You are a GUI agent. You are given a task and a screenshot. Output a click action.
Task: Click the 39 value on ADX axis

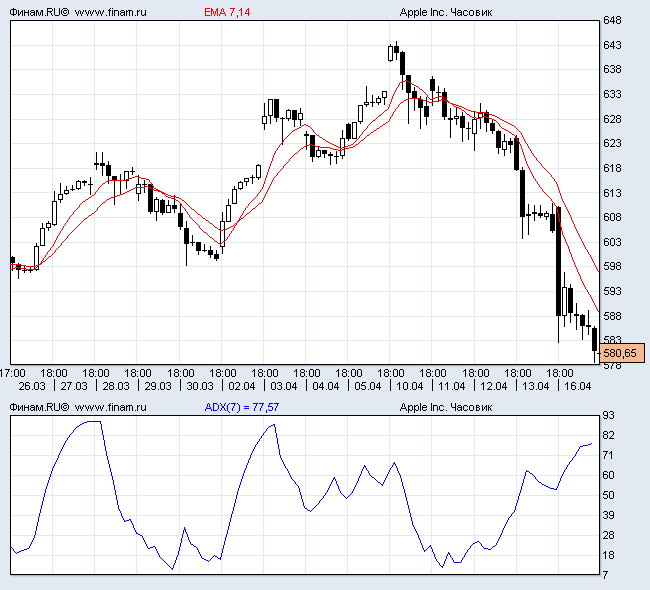pyautogui.click(x=609, y=515)
